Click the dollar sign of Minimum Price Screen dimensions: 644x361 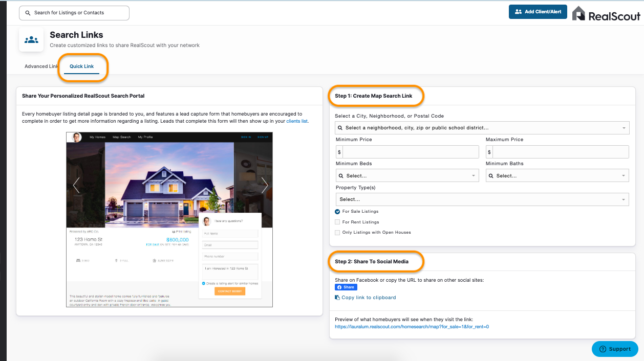[x=339, y=152]
